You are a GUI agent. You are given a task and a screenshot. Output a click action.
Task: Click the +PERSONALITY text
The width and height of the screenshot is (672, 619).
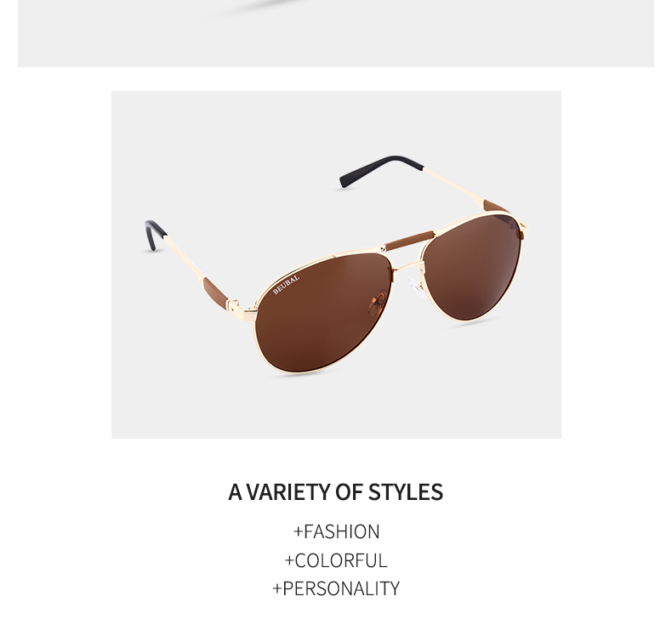coord(336,588)
